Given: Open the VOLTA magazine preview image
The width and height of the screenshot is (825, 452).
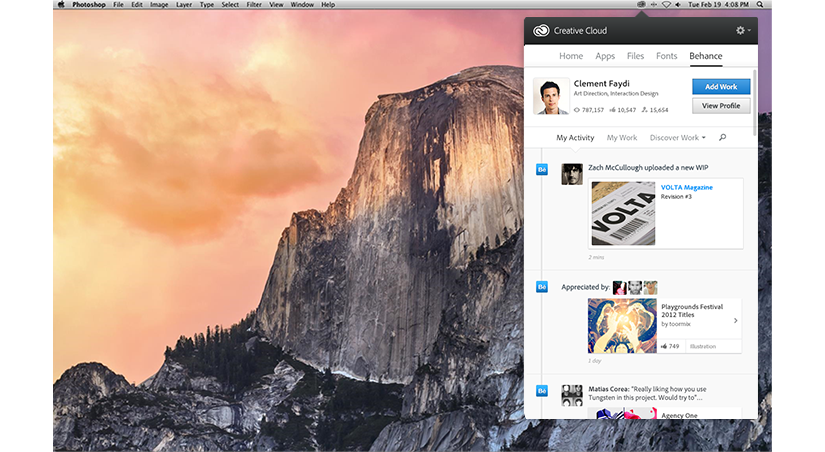Looking at the screenshot, I should coord(623,213).
